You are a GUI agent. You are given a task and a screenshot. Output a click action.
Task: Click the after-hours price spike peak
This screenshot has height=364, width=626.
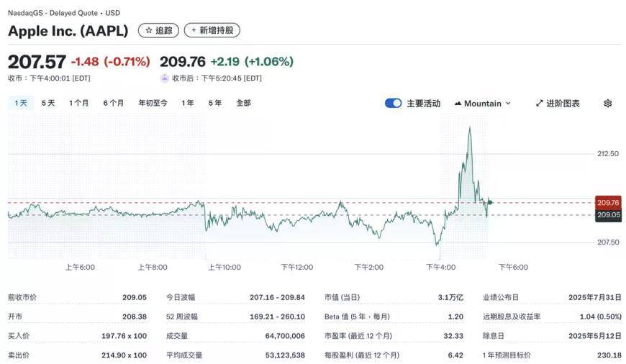[470, 128]
